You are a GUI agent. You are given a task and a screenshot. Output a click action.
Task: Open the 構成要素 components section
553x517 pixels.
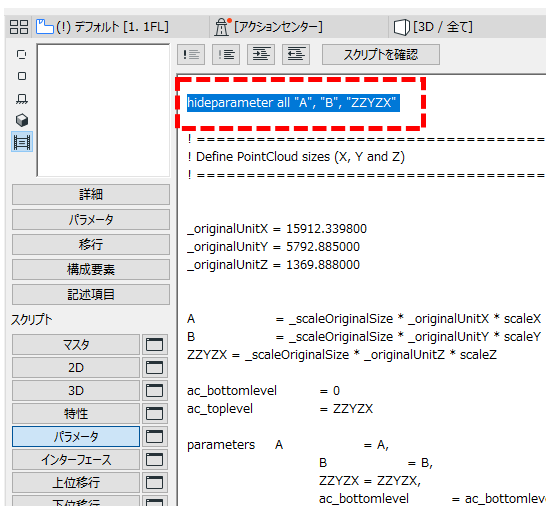(91, 269)
